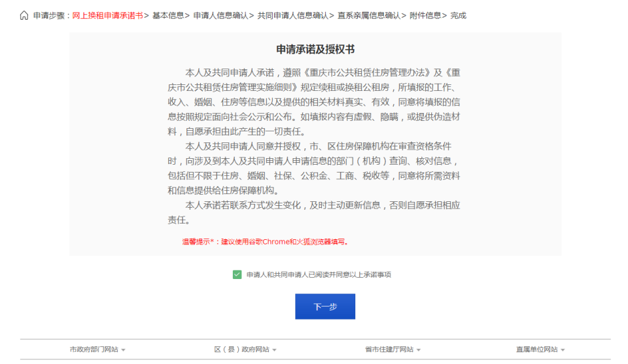The image size is (628, 364).
Task: Select the 网上换租申请承诺书 step
Action: coord(107,16)
